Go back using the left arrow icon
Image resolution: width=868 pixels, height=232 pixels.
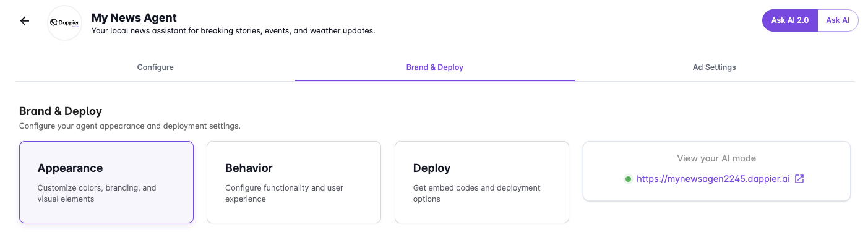click(x=25, y=21)
